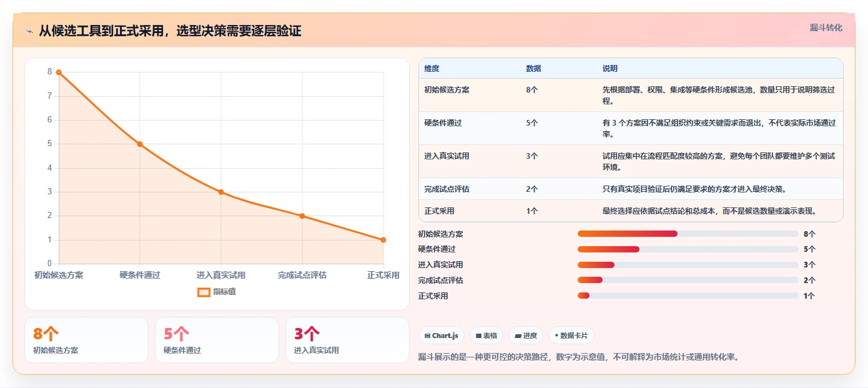
Task: Click the 表格 chip
Action: coord(486,336)
